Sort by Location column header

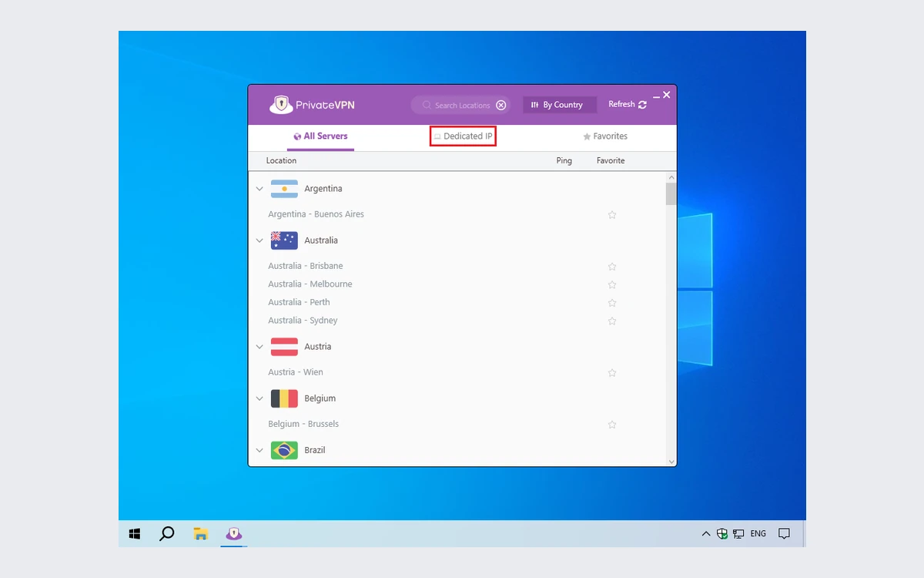(281, 160)
